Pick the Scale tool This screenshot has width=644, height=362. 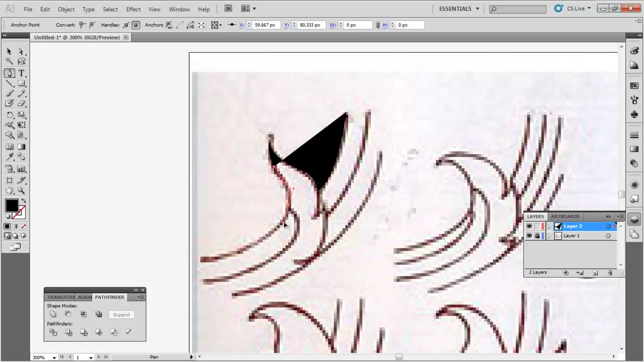21,115
